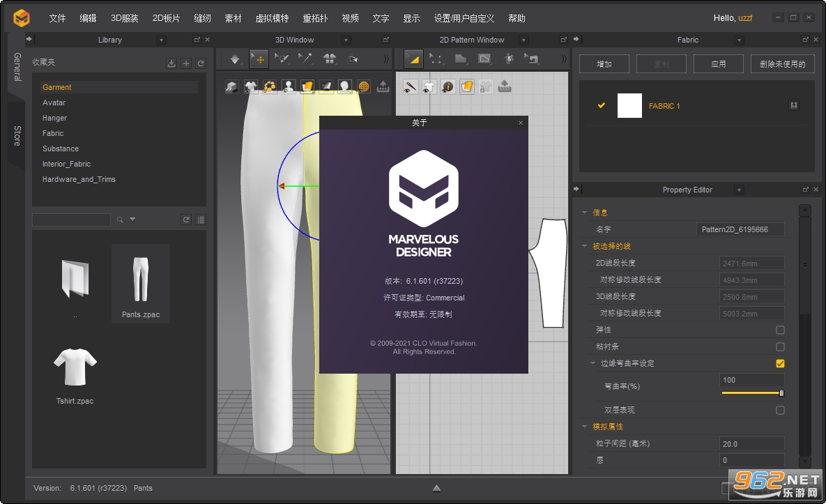Open the 2D Pattern Window dropdown arrow
826x504 pixels.
point(523,40)
